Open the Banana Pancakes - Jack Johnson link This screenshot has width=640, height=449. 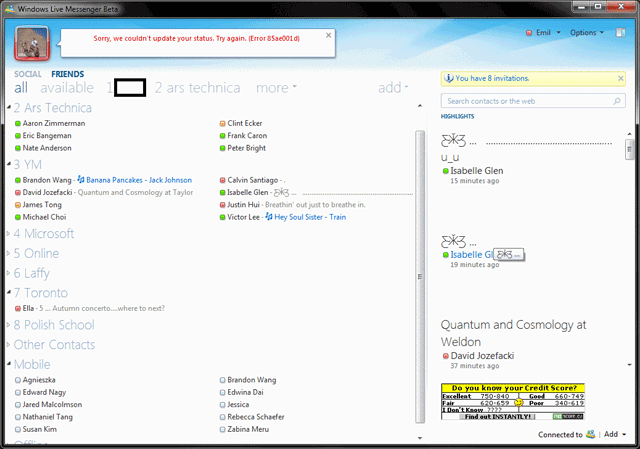point(139,180)
